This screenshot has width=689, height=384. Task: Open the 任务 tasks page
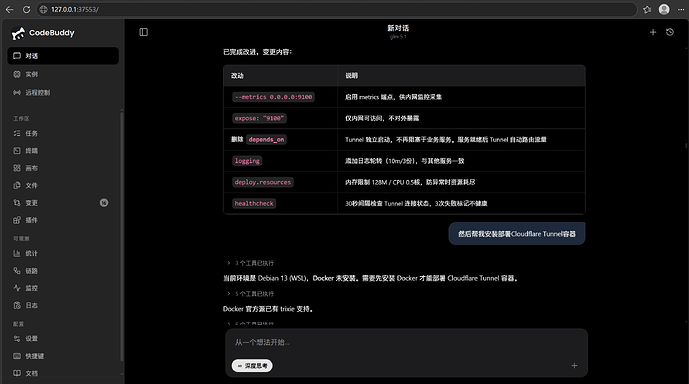[63, 133]
